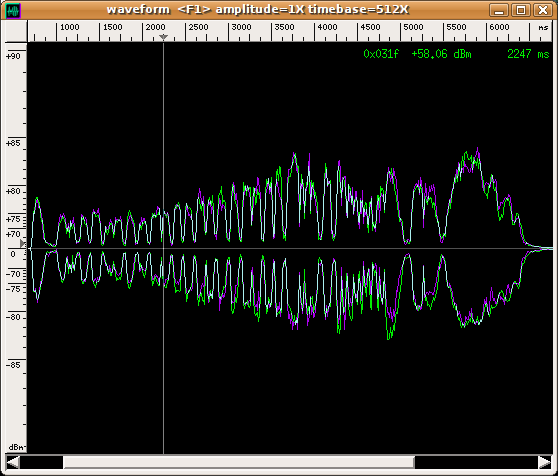Click the -85 label on amplitude scale

pos(13,365)
